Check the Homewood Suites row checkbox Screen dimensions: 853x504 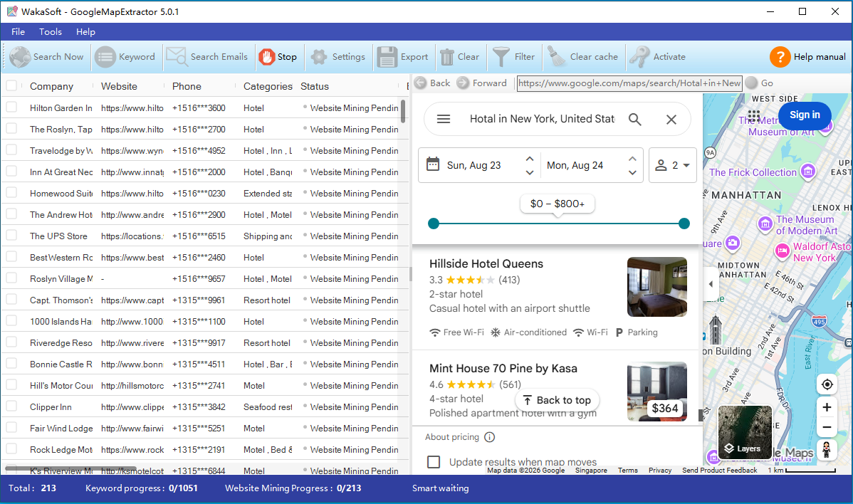11,193
